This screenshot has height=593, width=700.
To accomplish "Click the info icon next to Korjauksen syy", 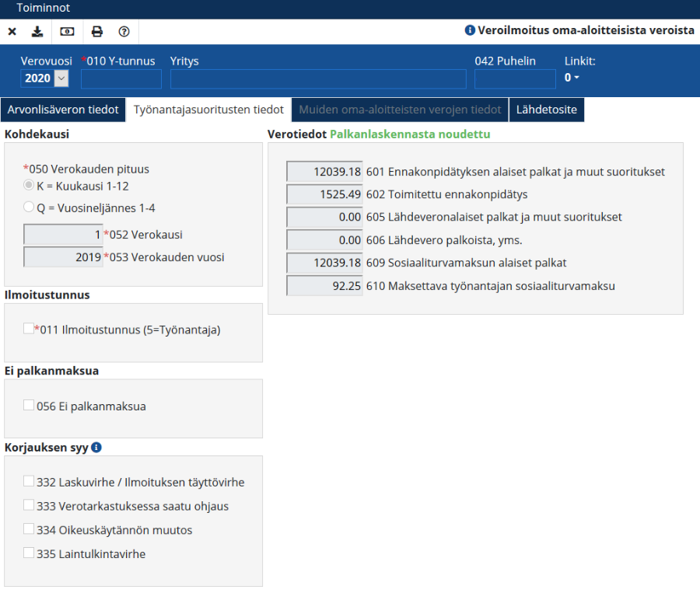I will [x=96, y=448].
